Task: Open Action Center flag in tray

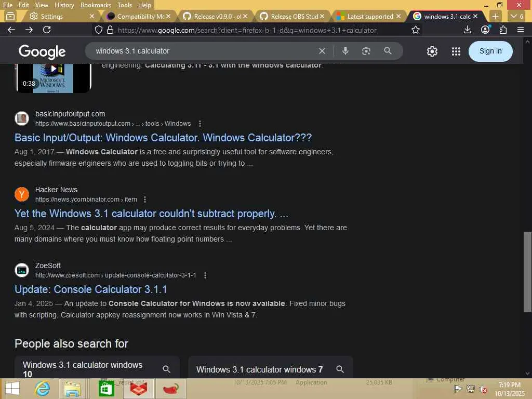Action: pos(458,389)
